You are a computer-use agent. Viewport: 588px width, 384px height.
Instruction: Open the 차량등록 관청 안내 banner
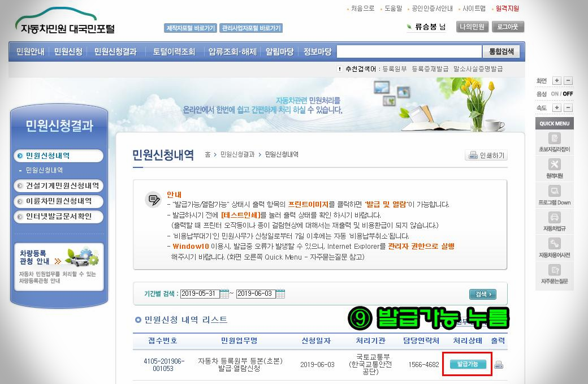click(x=59, y=266)
